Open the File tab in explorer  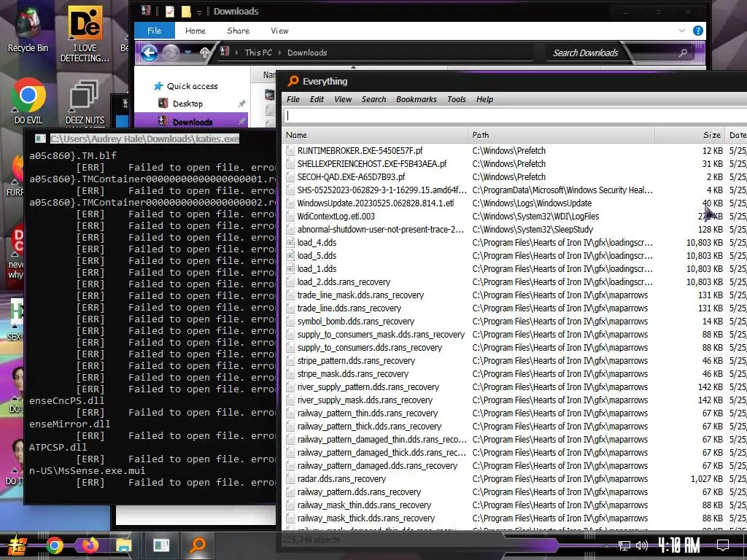point(155,31)
